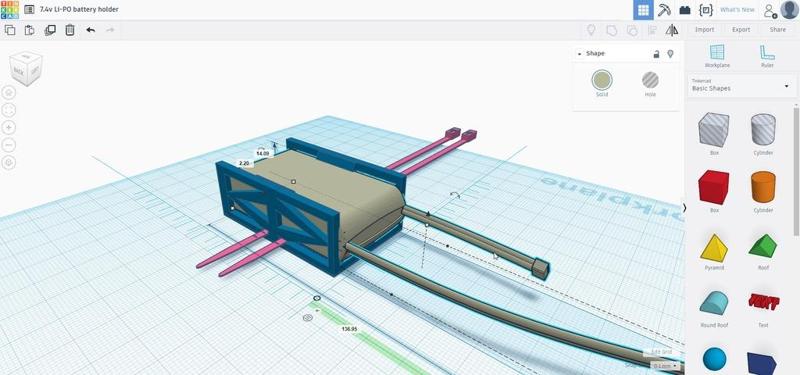The width and height of the screenshot is (800, 375).
Task: Undo the last action
Action: point(90,30)
